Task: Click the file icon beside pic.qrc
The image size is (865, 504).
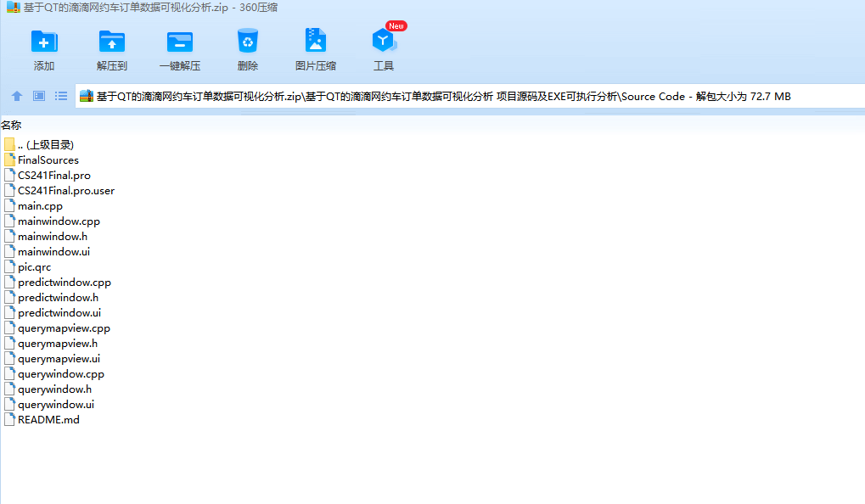Action: click(x=9, y=267)
